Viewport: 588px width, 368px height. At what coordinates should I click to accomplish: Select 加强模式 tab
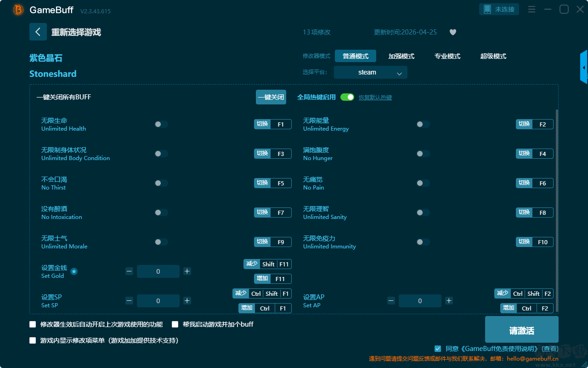(401, 56)
